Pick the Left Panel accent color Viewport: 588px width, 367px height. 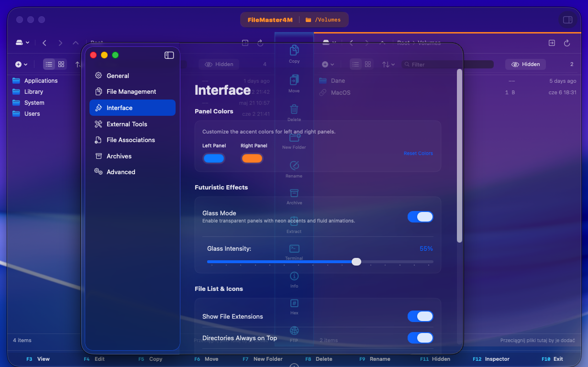click(x=214, y=158)
